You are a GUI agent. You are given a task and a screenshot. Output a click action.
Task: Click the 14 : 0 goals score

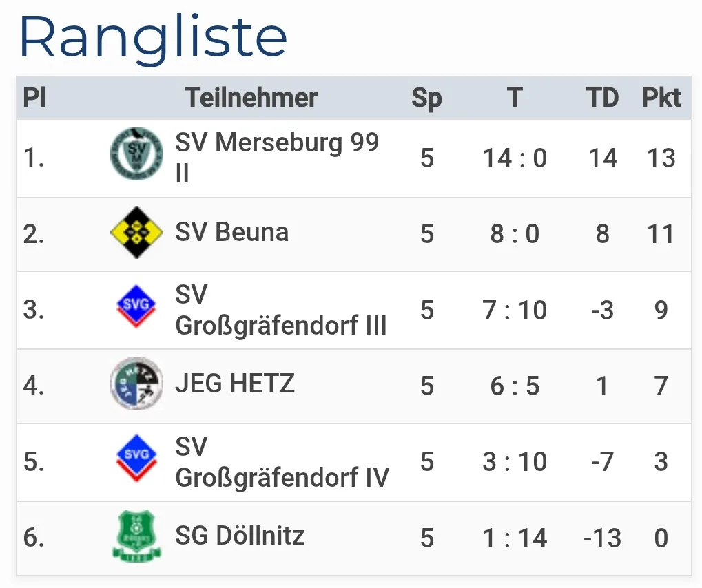pos(515,159)
